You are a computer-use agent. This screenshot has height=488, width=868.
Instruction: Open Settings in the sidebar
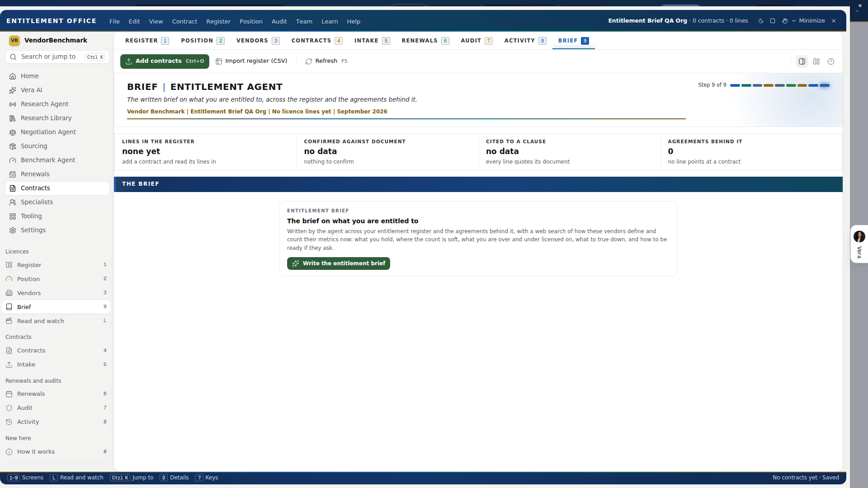click(57, 230)
